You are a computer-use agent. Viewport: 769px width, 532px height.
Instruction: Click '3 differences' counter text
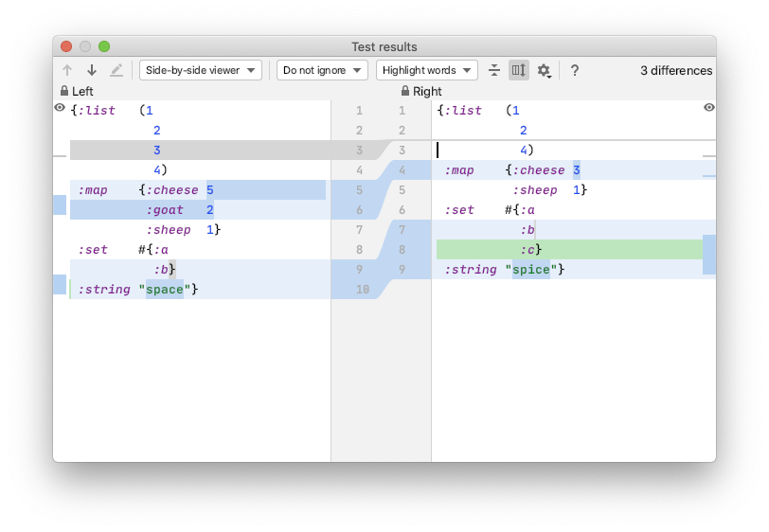coord(676,71)
